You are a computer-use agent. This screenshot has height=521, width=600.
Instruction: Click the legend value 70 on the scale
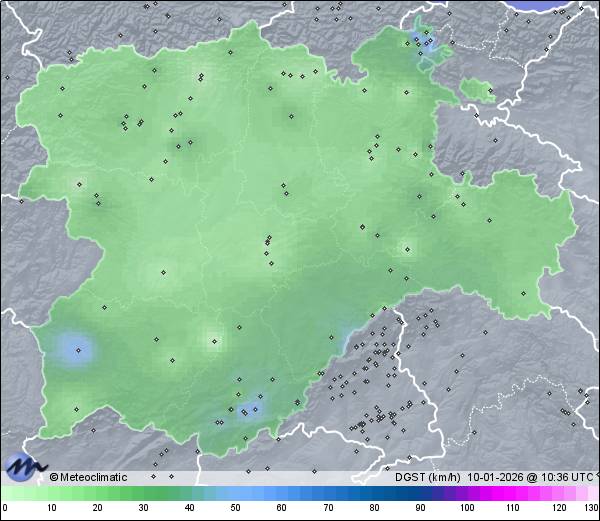[328, 508]
